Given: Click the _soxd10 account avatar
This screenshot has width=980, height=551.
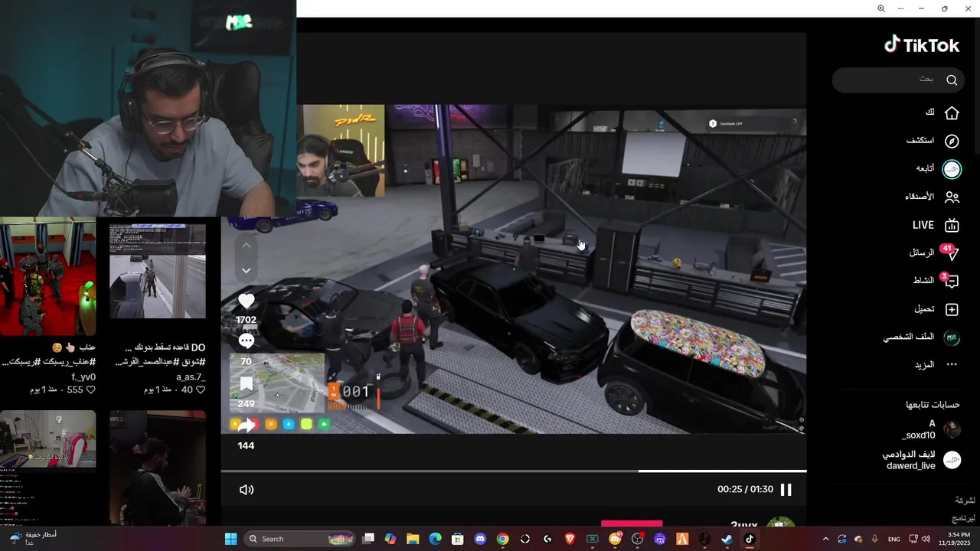Looking at the screenshot, I should click(952, 429).
